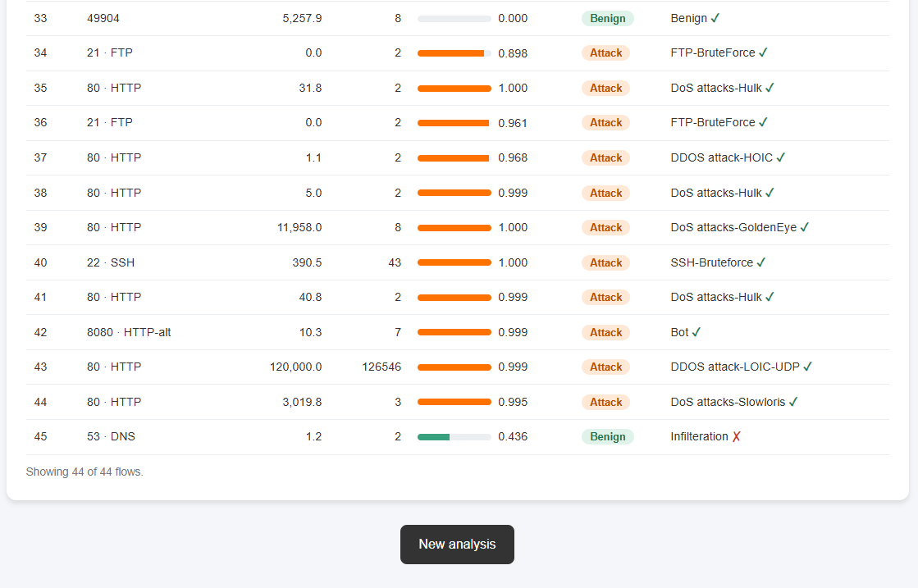Click the empty probability bar in row 33
This screenshot has height=588, width=918.
coord(454,19)
